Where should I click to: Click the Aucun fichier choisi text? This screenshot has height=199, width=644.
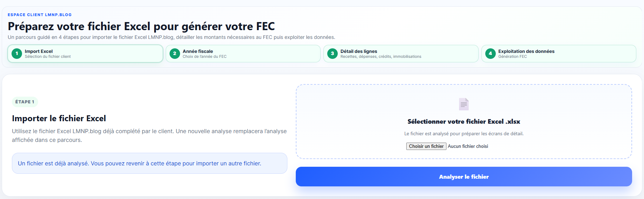click(x=468, y=146)
